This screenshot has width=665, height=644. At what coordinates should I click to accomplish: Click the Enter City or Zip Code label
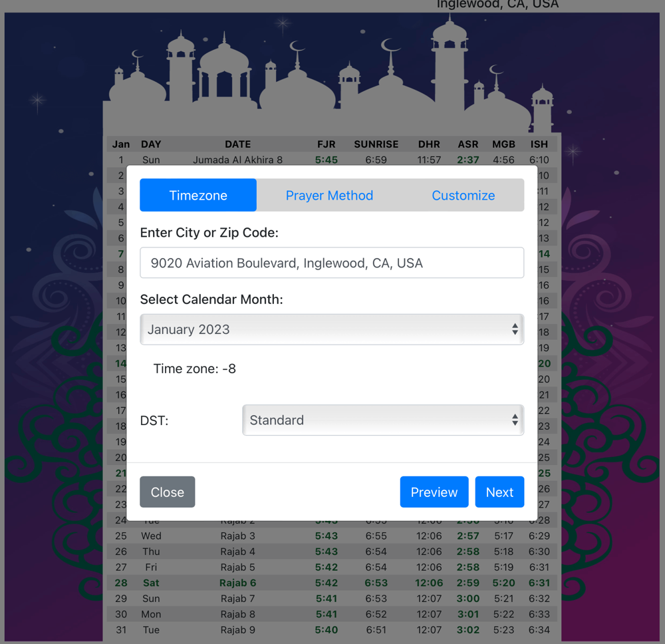click(209, 233)
